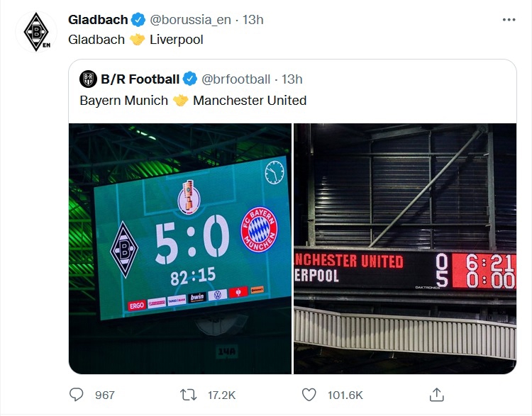This screenshot has width=532, height=416.
Task: Open the Gladbach account name link
Action: (98, 20)
